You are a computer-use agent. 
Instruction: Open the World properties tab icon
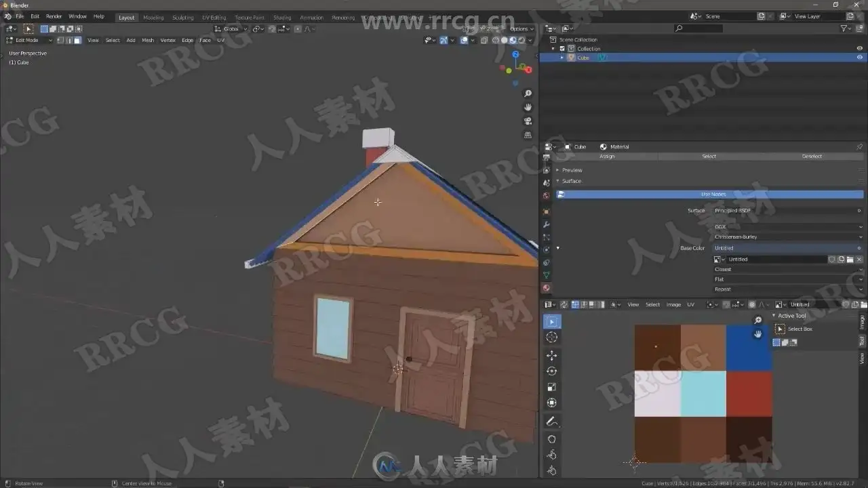click(x=547, y=196)
